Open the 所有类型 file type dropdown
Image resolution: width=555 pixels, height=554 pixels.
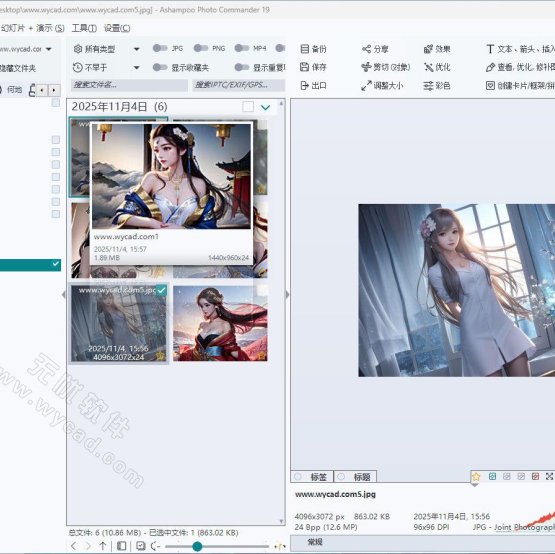(136, 49)
